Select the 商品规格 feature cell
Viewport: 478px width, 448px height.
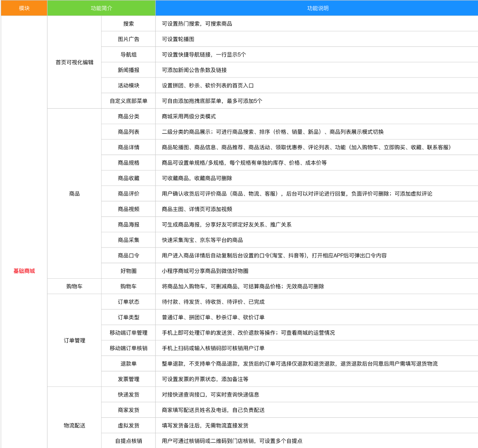(129, 163)
